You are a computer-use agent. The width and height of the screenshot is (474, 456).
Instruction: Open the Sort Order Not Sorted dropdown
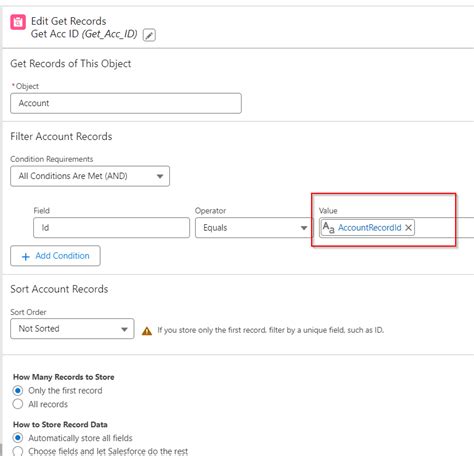[72, 329]
